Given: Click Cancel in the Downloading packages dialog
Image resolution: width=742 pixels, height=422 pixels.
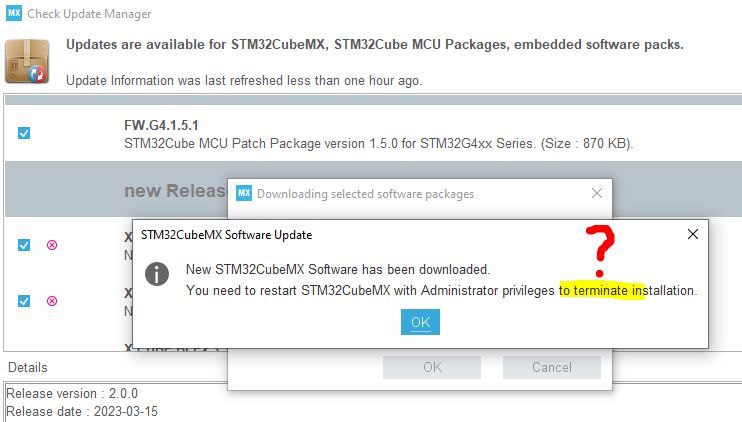Looking at the screenshot, I should coord(551,367).
